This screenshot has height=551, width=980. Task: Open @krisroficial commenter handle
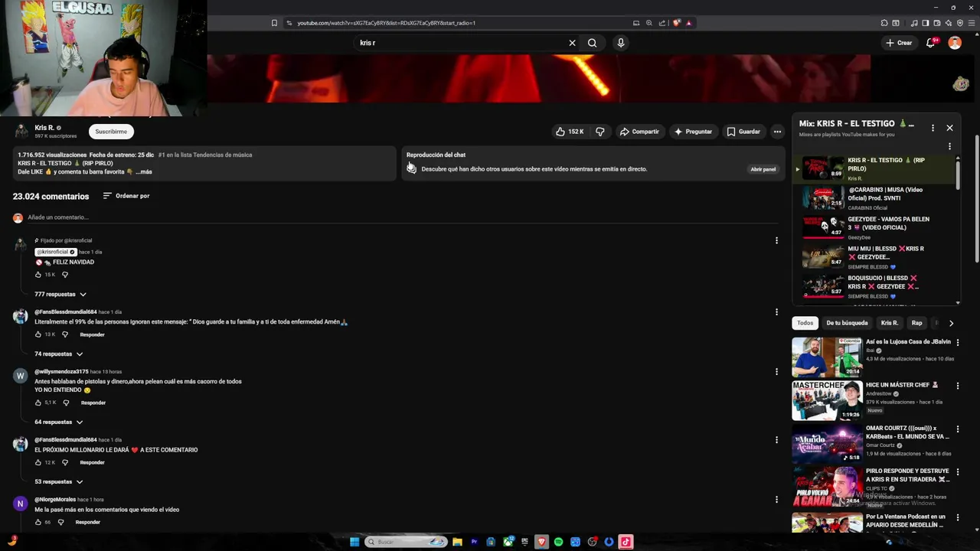click(56, 252)
